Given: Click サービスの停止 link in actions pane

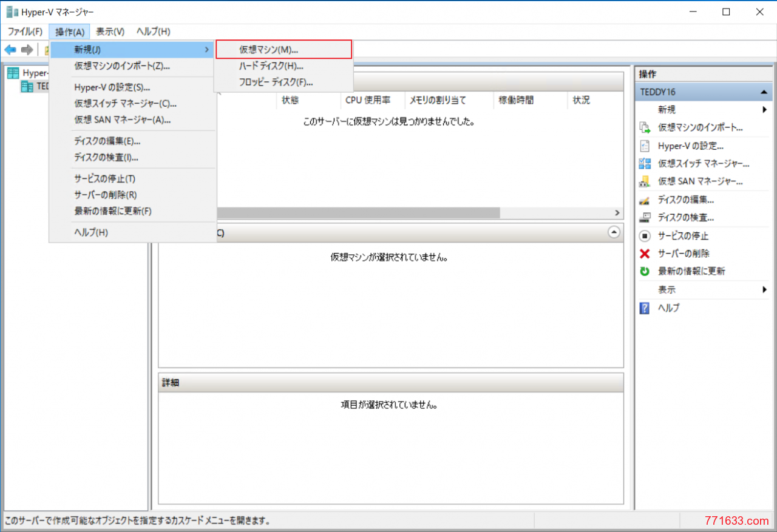Looking at the screenshot, I should (683, 236).
